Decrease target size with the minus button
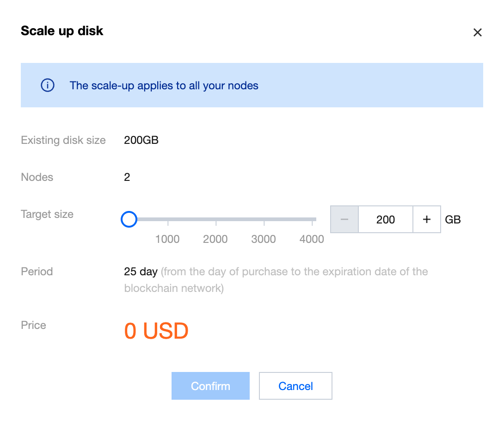Screen dimensions: 504x421 coord(344,219)
